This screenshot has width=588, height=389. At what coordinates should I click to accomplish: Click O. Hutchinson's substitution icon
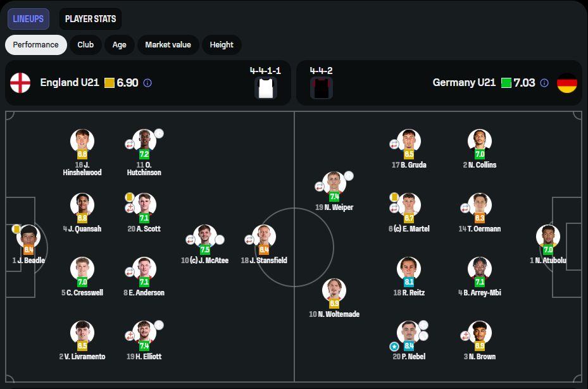[x=130, y=144]
